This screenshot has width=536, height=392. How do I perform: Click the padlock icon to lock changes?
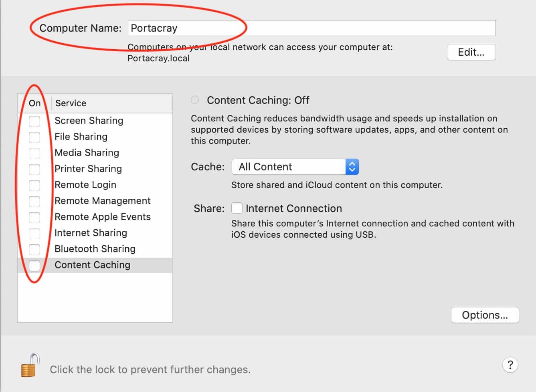[x=30, y=365]
